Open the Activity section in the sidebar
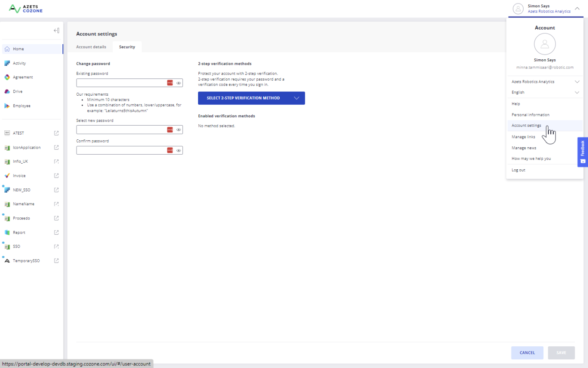The width and height of the screenshot is (588, 368). click(19, 63)
